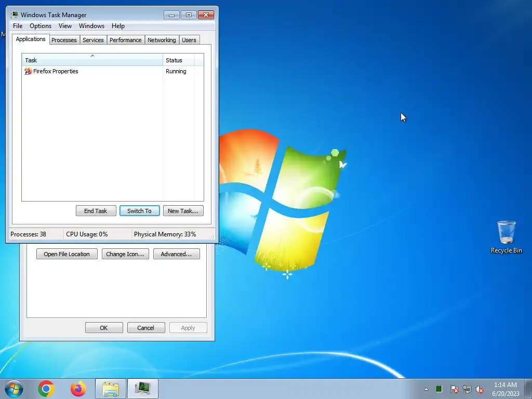The image size is (532, 399).
Task: Show hidden system tray icons arrow
Action: click(x=426, y=389)
